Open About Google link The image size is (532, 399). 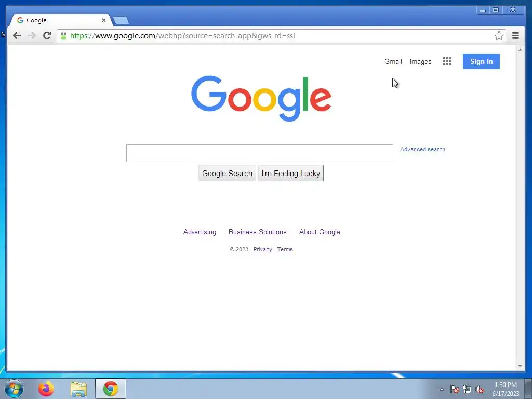[320, 232]
